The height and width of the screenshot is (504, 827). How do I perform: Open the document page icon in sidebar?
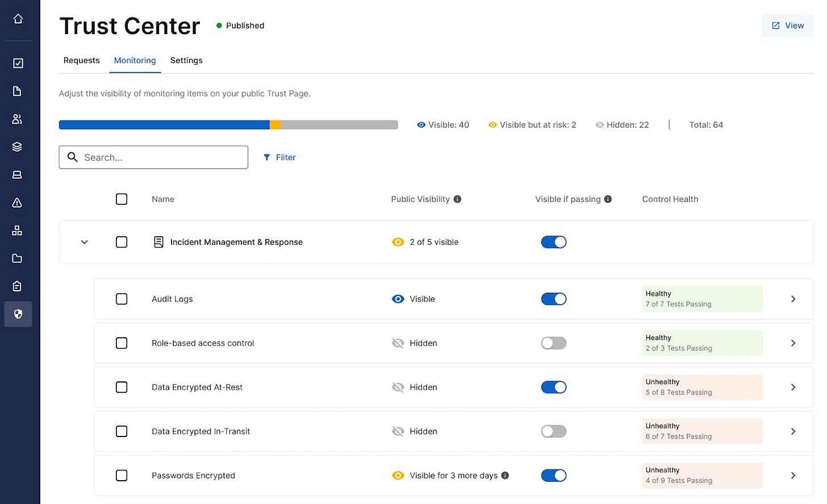pos(18,91)
